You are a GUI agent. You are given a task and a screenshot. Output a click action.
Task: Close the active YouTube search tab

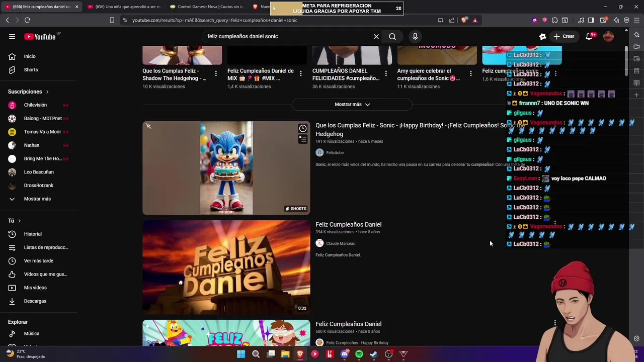pyautogui.click(x=76, y=7)
